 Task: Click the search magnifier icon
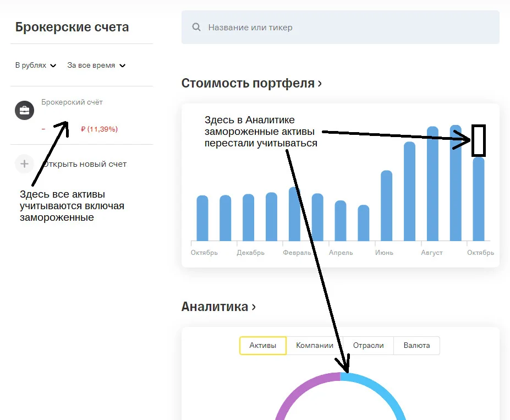(x=196, y=27)
